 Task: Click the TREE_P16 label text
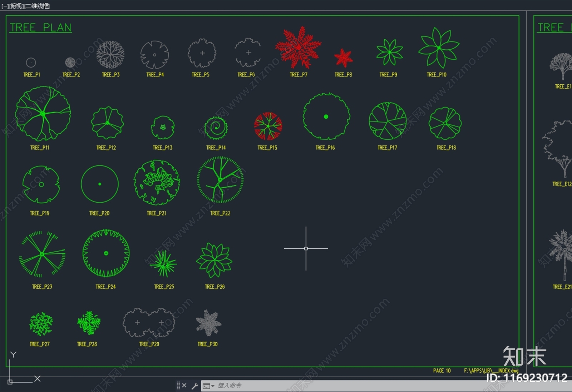tap(325, 148)
